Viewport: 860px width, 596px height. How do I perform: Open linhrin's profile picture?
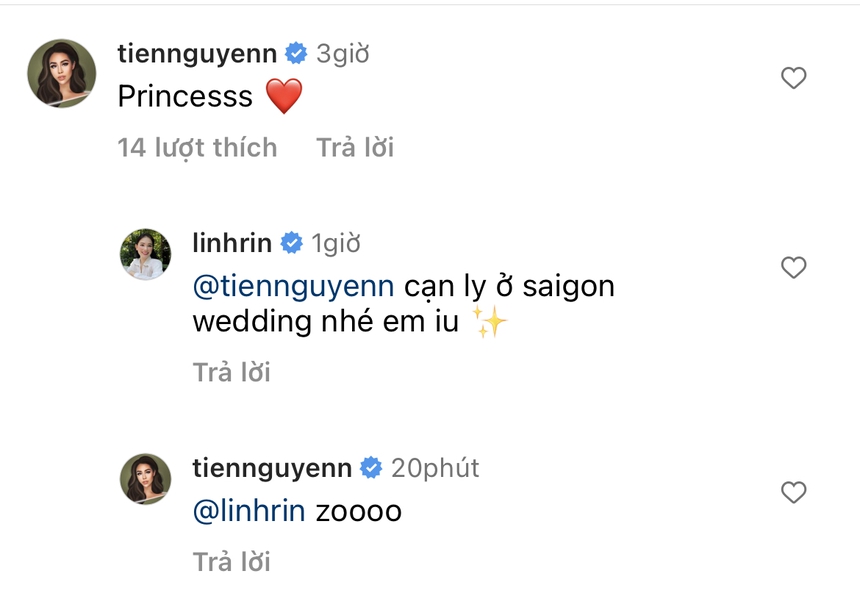[146, 254]
